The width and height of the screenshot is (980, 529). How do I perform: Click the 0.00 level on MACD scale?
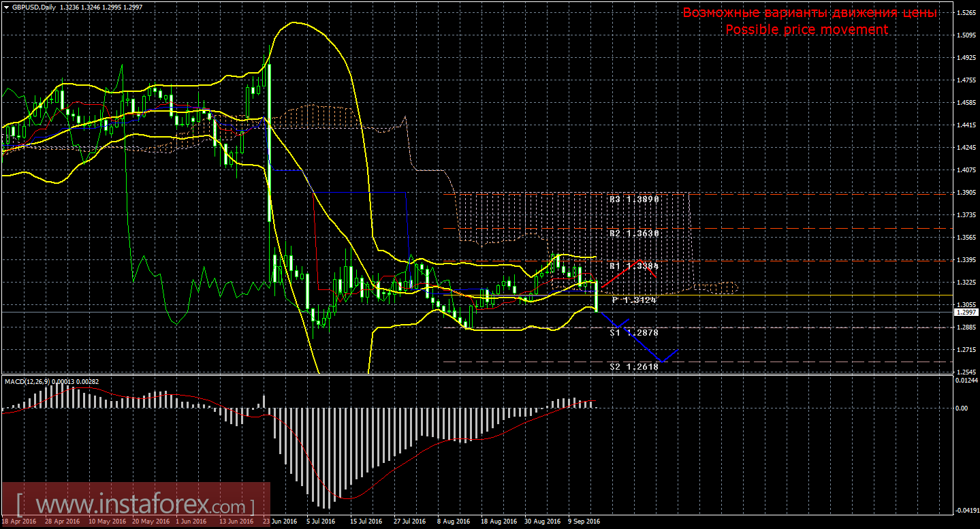961,408
